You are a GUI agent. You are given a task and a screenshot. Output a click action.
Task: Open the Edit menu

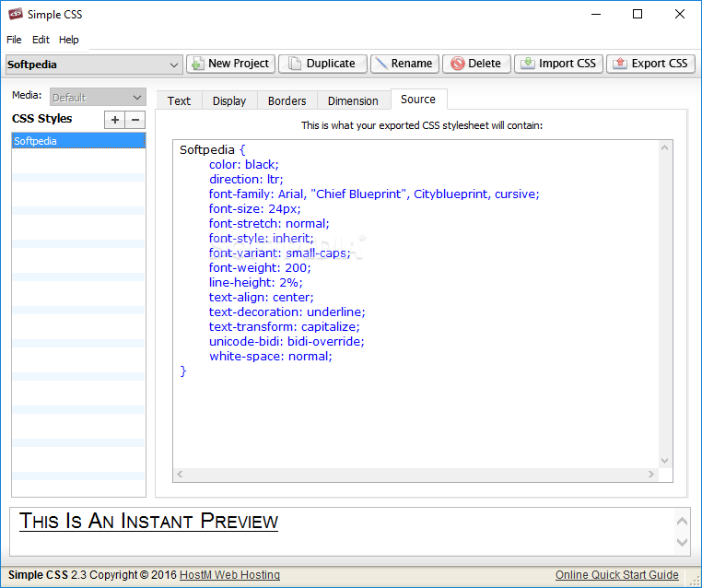coord(41,40)
